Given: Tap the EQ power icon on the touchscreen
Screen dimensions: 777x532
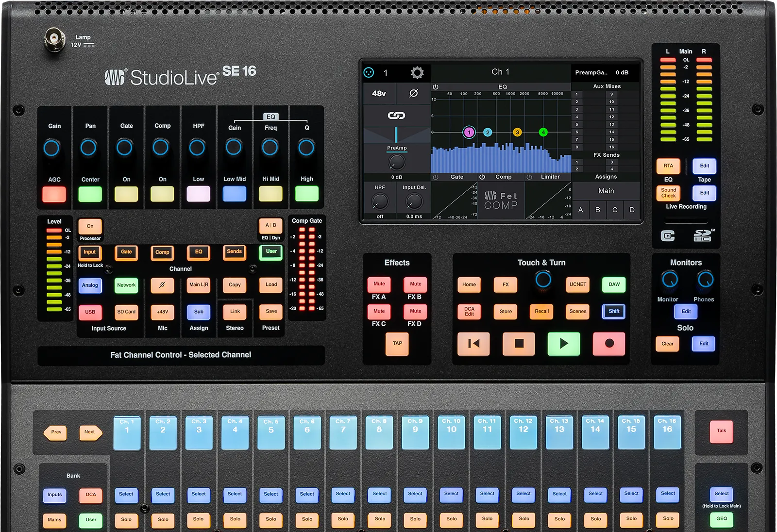Looking at the screenshot, I should pos(436,87).
